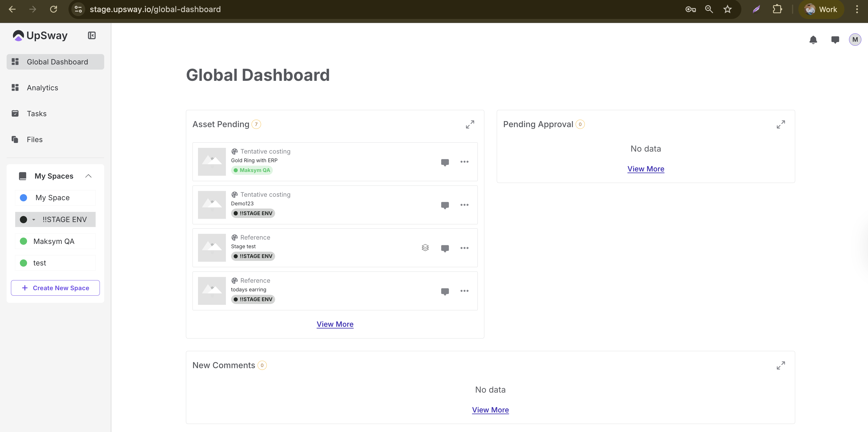Open the user avatar M menu
868x432 pixels.
tap(855, 40)
